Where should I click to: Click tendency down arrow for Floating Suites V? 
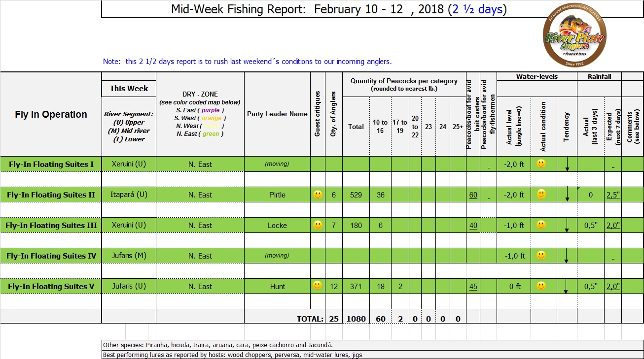pyautogui.click(x=567, y=287)
